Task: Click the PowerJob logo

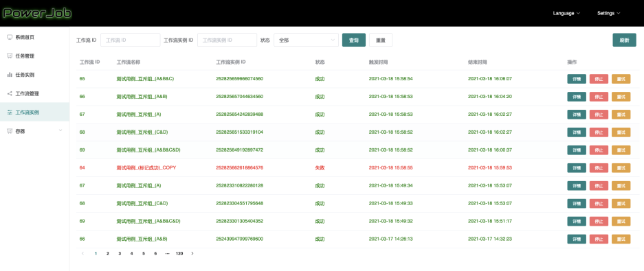Action: point(37,13)
